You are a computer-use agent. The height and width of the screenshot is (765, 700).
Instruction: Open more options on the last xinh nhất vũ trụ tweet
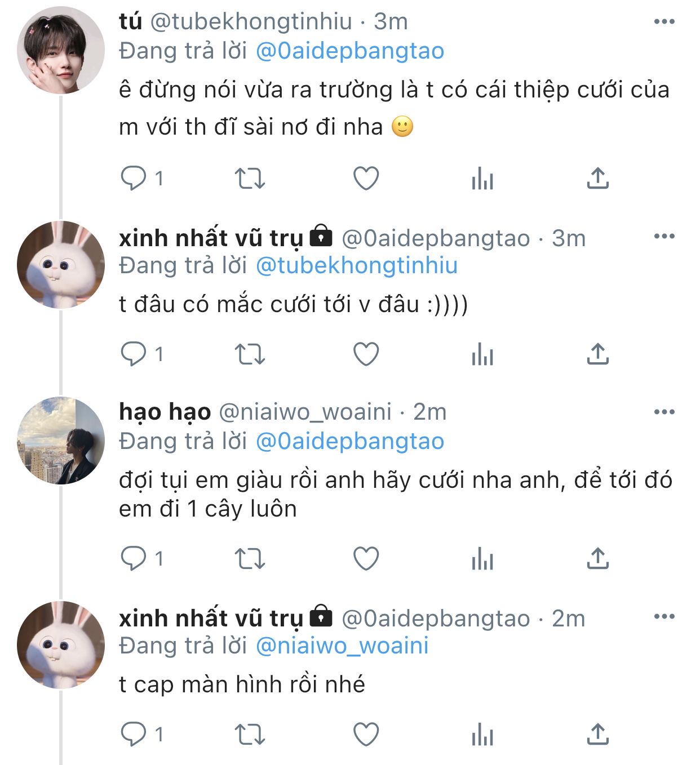pos(664,617)
